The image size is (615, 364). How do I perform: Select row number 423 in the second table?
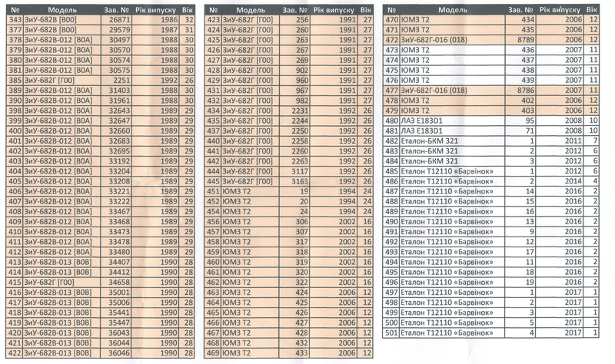(213, 20)
